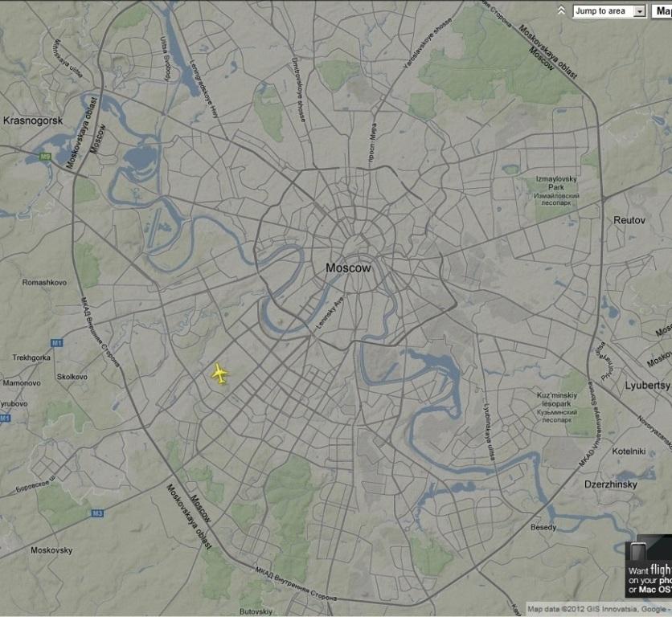This screenshot has height=617, width=672.
Task: Click the double-chevron collapse icon beside Jump to area
Action: pos(561,10)
